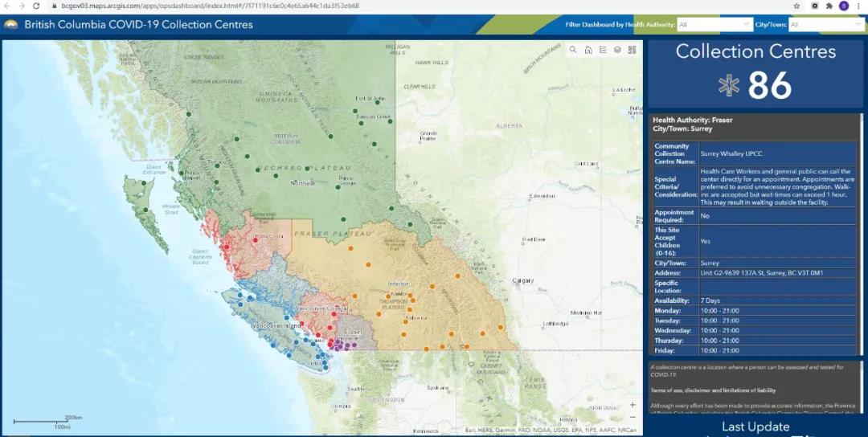Viewport: 868px width, 437px height.
Task: Click the details panel vertical scrollbar
Action: [861, 235]
